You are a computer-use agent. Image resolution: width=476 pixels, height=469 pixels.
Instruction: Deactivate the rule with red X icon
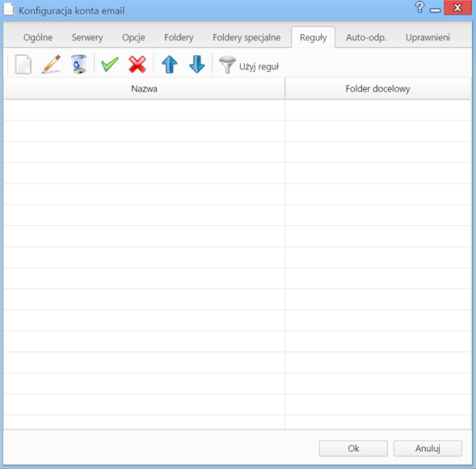click(x=137, y=64)
